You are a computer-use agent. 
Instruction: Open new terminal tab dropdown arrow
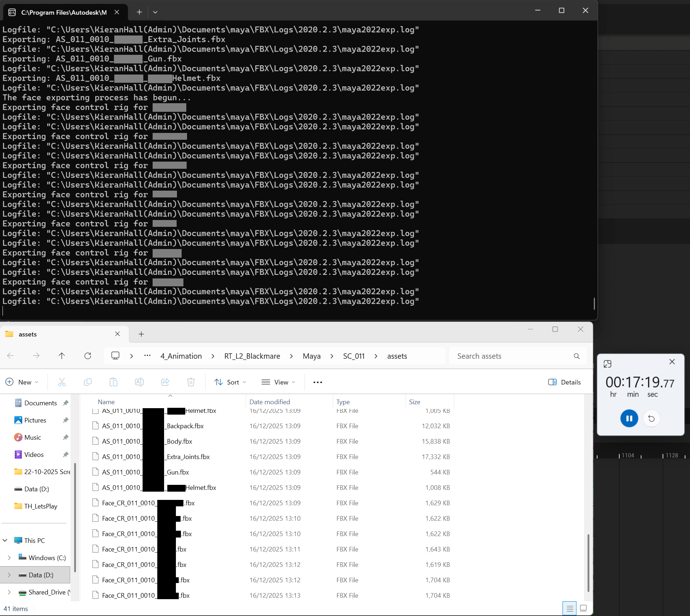pyautogui.click(x=155, y=12)
